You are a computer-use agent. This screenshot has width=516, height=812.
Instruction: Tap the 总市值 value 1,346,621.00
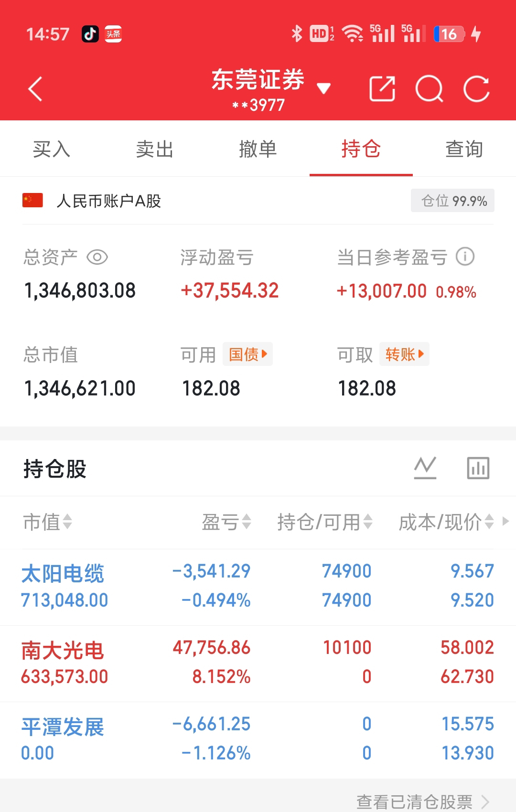80,389
